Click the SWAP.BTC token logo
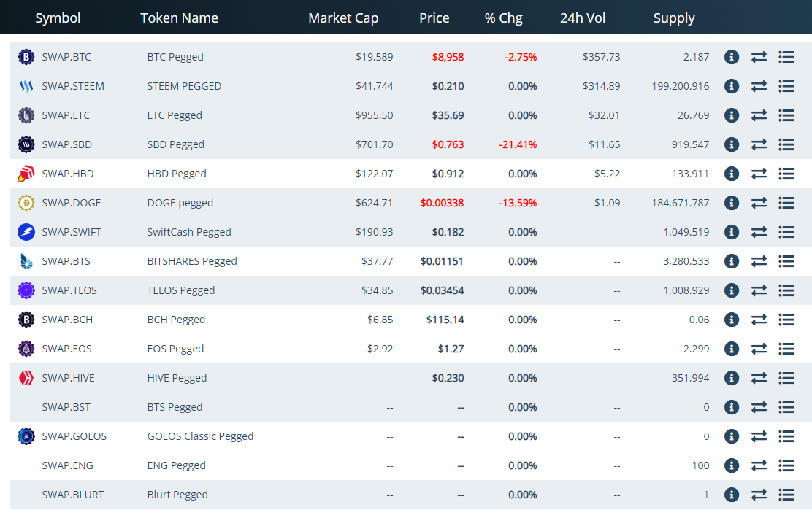The height and width of the screenshot is (510, 812). point(26,57)
